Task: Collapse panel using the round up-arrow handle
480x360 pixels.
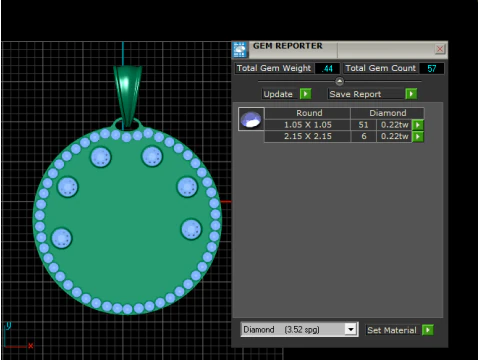Action: tap(339, 81)
